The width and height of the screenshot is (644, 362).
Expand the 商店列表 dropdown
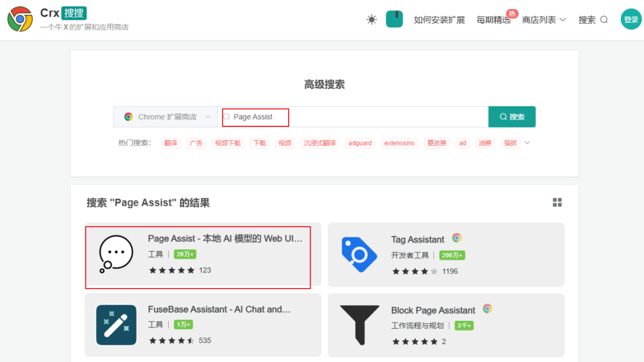pos(544,20)
